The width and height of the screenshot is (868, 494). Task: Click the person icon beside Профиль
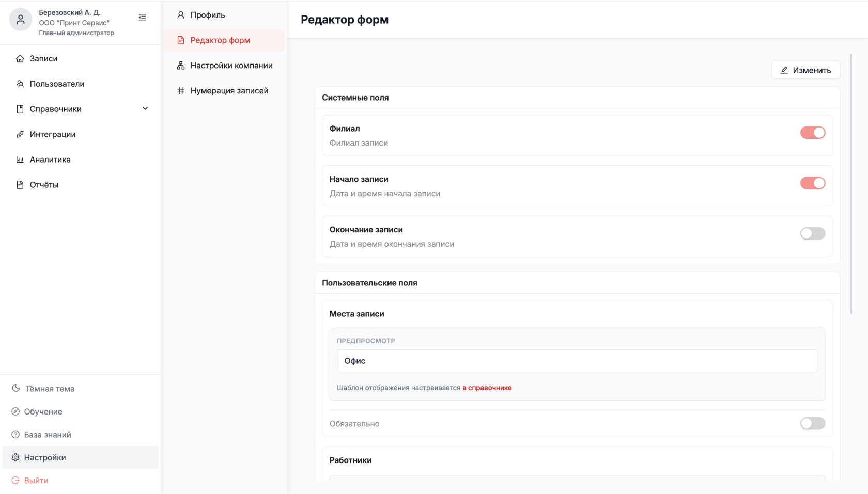(181, 15)
